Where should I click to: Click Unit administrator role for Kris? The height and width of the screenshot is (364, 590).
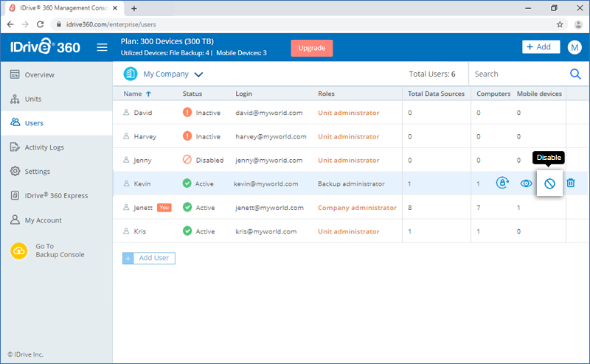pos(348,231)
